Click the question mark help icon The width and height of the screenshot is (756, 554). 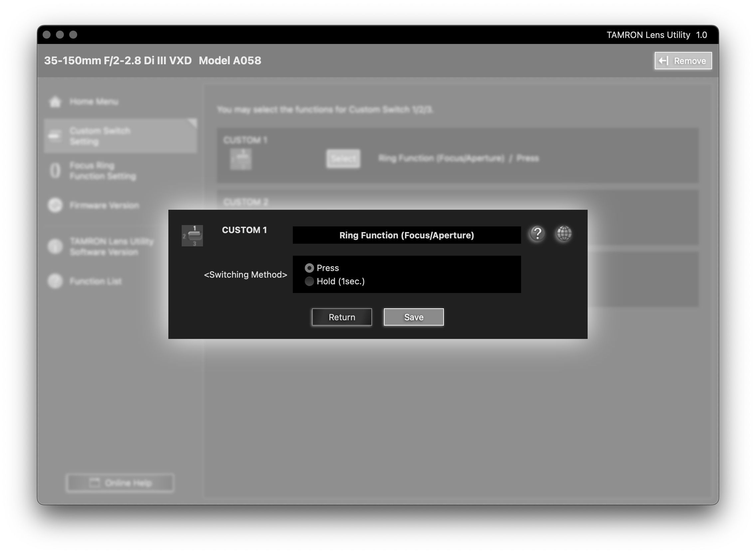[537, 234]
